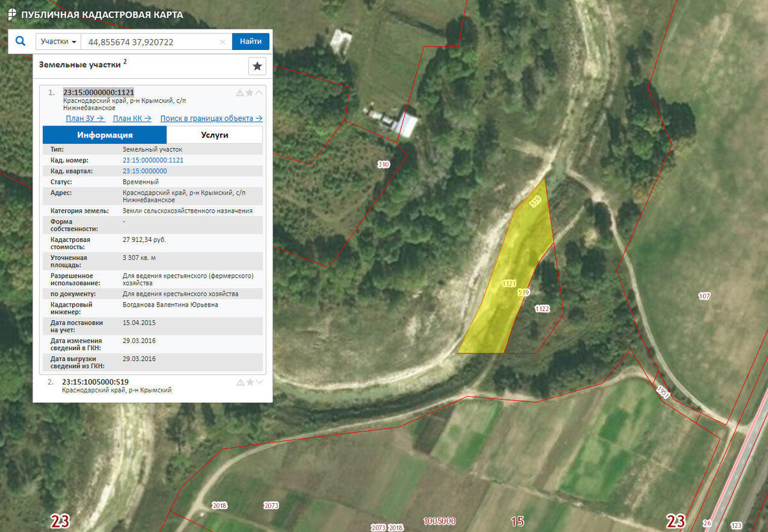
Task: Open the Участки search type dropdown
Action: [59, 42]
